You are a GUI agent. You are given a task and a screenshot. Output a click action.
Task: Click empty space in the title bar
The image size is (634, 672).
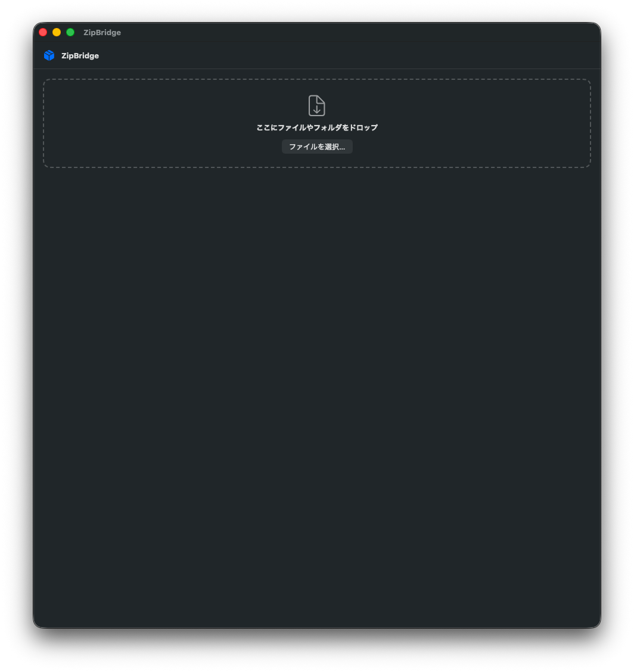click(343, 32)
